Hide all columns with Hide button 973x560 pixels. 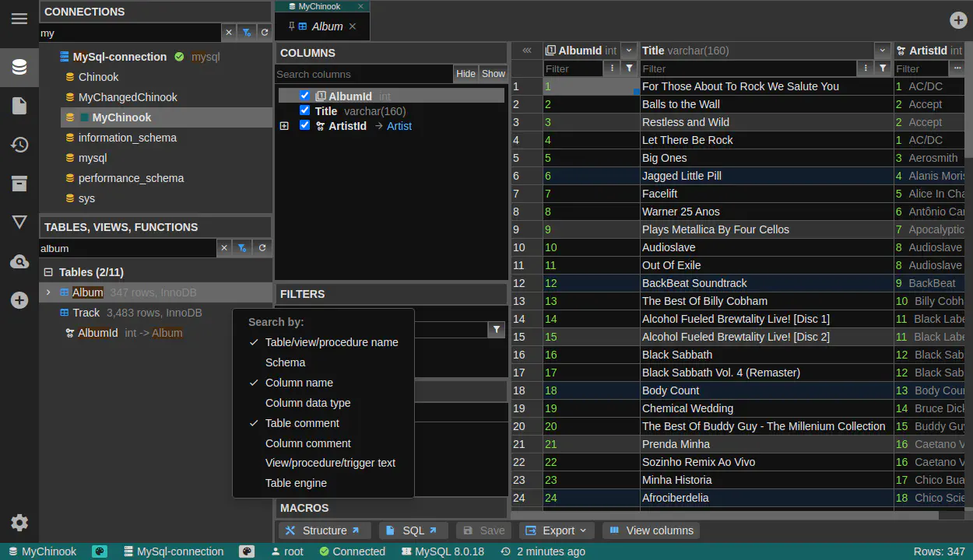pos(465,74)
